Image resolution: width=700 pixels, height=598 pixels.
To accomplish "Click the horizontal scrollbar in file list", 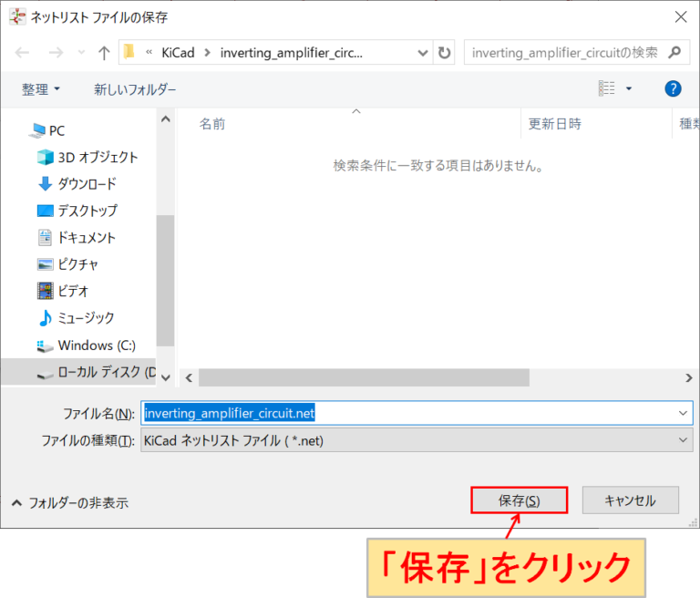I will [x=363, y=377].
